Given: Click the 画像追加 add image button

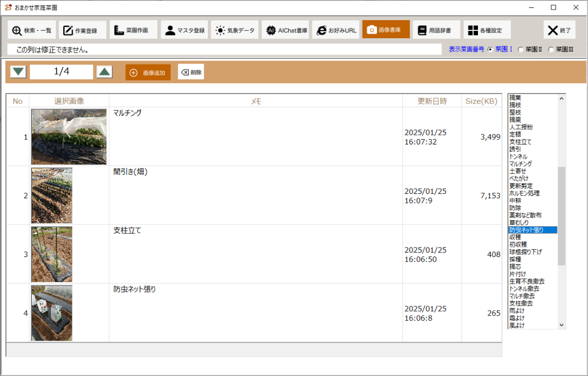Looking at the screenshot, I should (148, 72).
